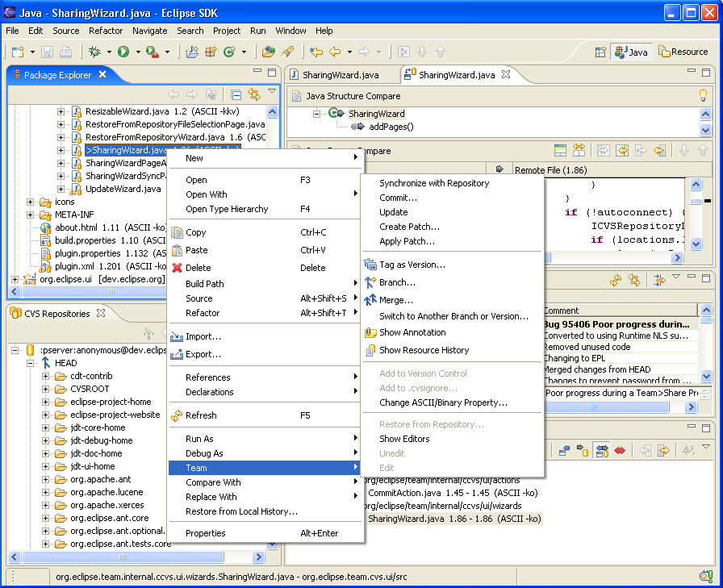The width and height of the screenshot is (723, 588).
Task: Open the Run button dropdown arrow
Action: tap(138, 52)
